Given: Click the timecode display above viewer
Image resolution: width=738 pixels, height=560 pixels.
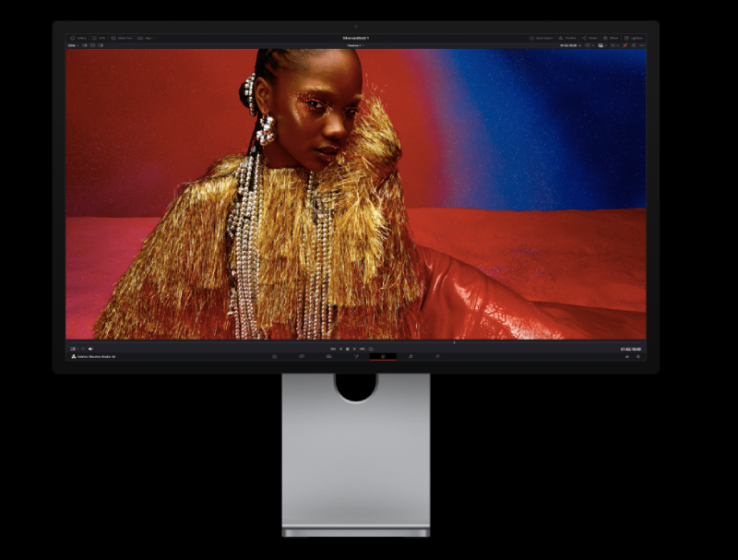Looking at the screenshot, I should point(567,44).
